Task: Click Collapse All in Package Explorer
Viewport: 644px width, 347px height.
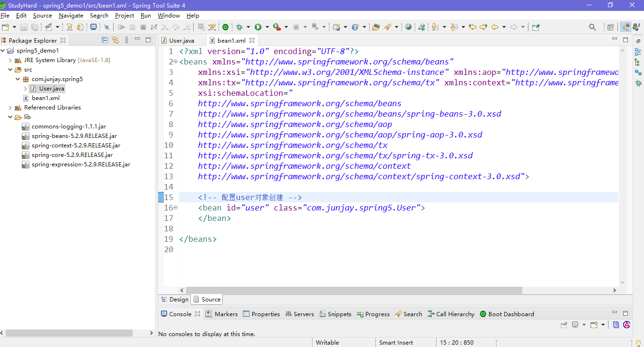Action: point(105,40)
